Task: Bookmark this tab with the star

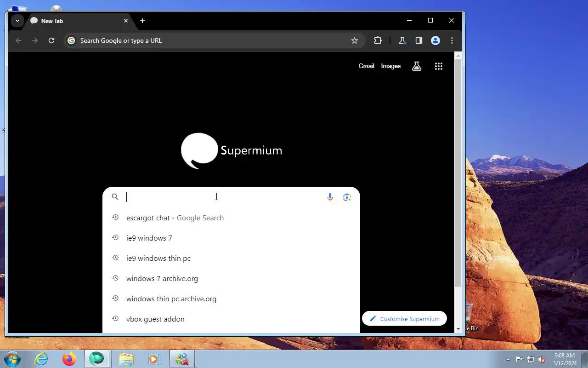Action: [x=355, y=40]
